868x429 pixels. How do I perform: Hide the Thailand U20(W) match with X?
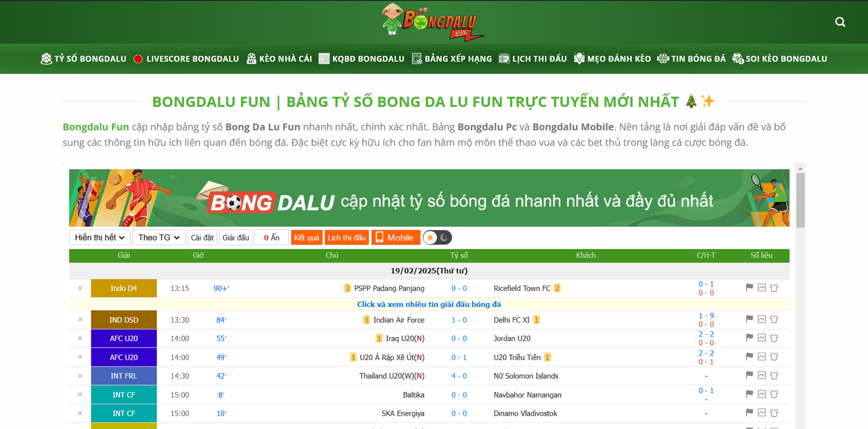80,376
